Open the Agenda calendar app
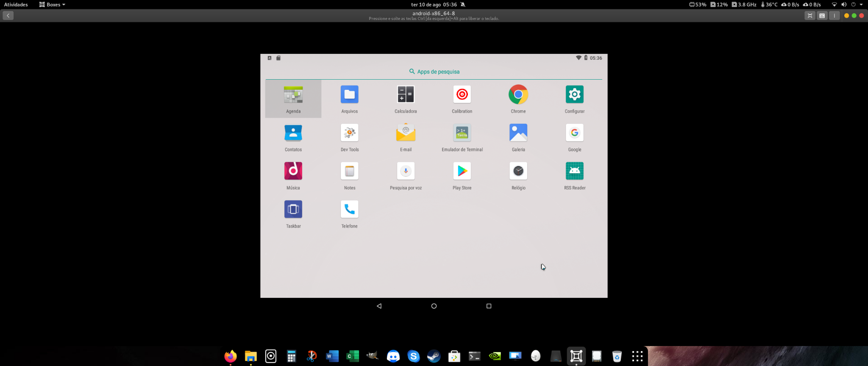Screen dimensions: 868x366 293,99
